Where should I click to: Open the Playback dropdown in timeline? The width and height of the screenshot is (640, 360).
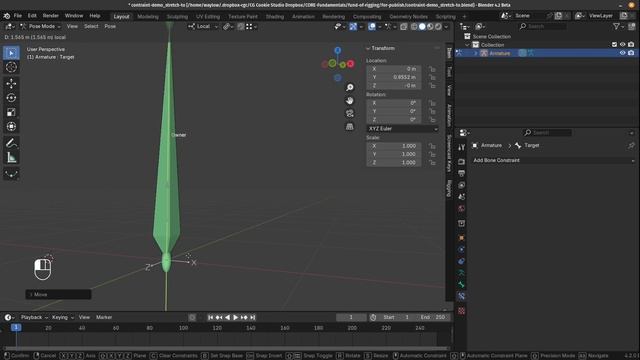pyautogui.click(x=34, y=317)
